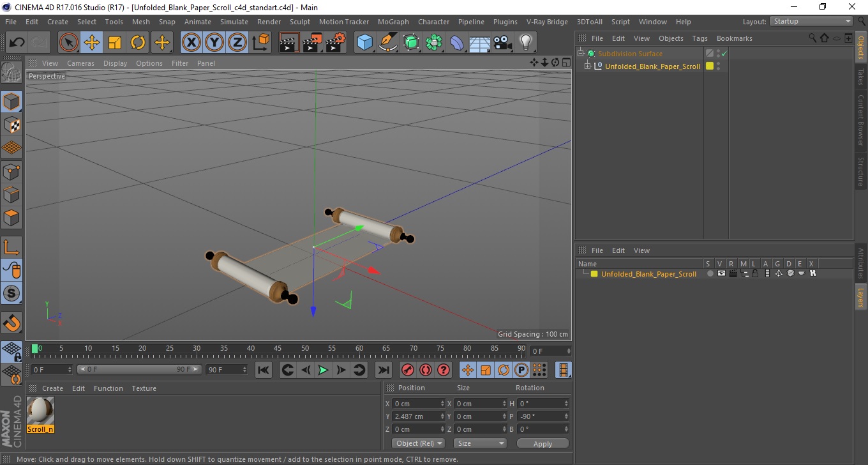Viewport: 868px width, 465px height.
Task: Go to start of animation
Action: (x=263, y=370)
